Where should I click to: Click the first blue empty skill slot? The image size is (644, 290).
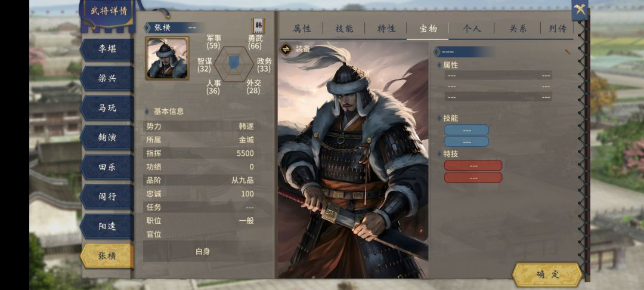pos(466,130)
